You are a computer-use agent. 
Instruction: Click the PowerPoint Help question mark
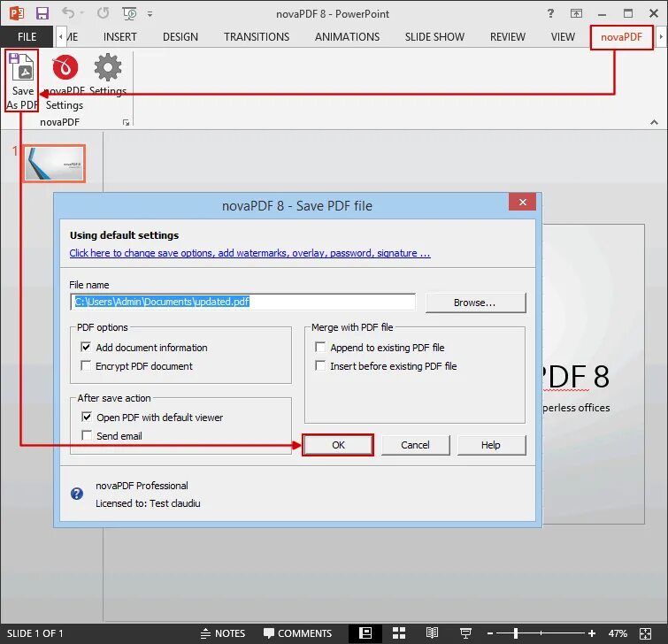[550, 13]
